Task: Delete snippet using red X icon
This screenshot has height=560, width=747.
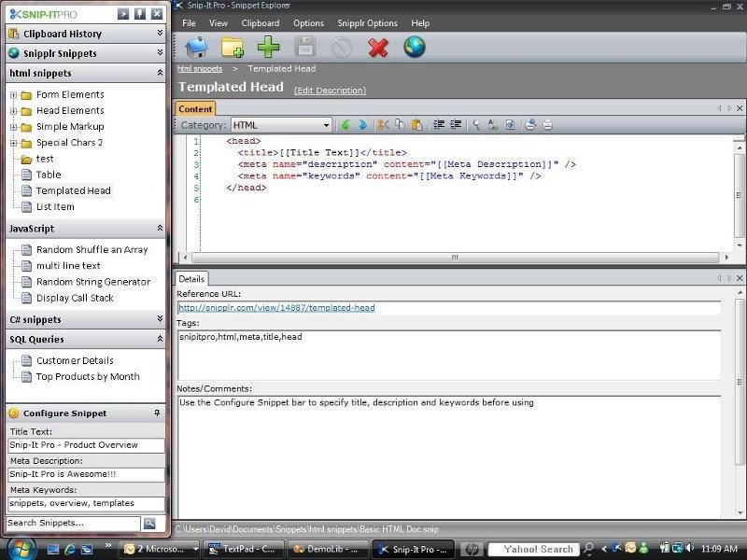Action: [x=377, y=49]
